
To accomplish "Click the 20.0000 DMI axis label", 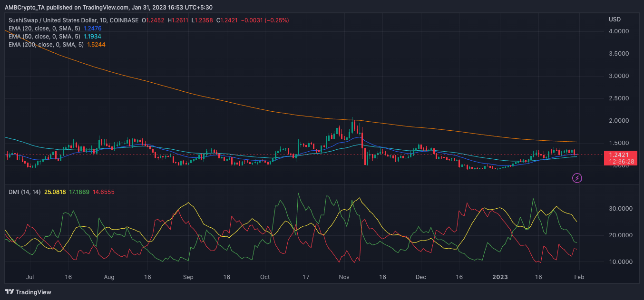I will (621, 235).
